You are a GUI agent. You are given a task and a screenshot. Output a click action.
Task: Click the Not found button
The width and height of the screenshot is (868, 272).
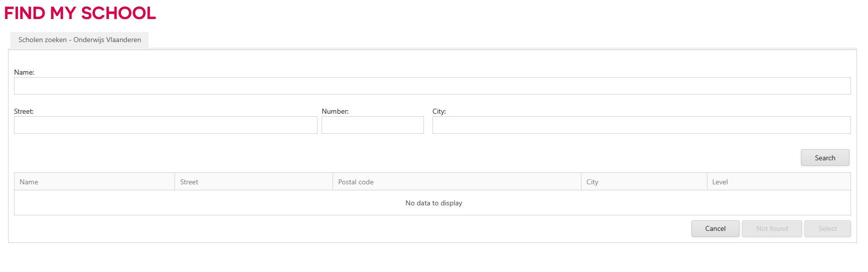pos(771,228)
